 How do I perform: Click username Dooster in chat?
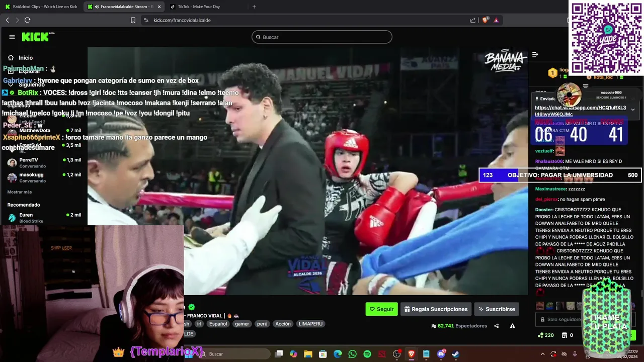point(544,210)
